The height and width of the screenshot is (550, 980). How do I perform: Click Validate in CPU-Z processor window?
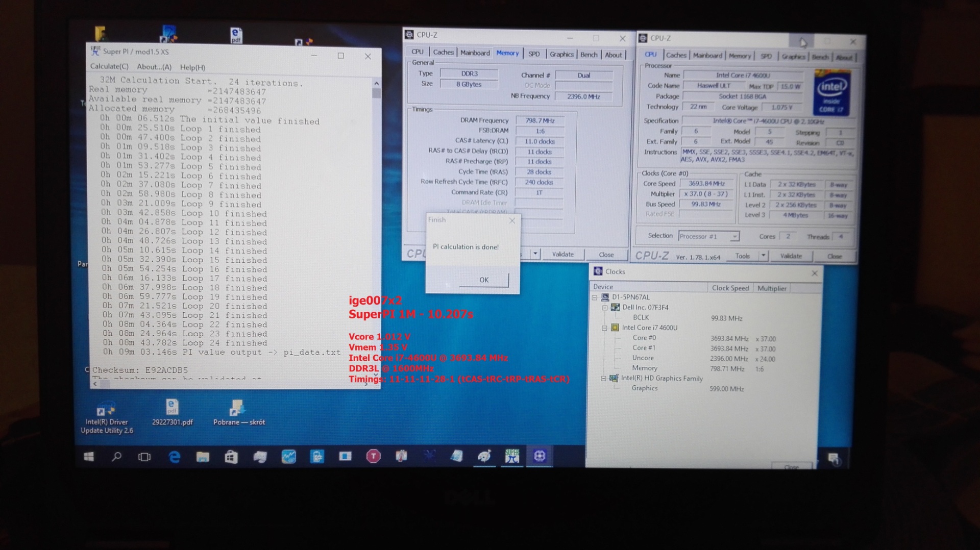791,256
